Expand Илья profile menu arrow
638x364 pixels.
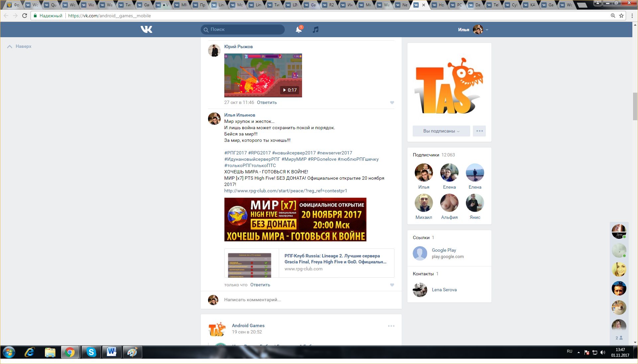[487, 30]
